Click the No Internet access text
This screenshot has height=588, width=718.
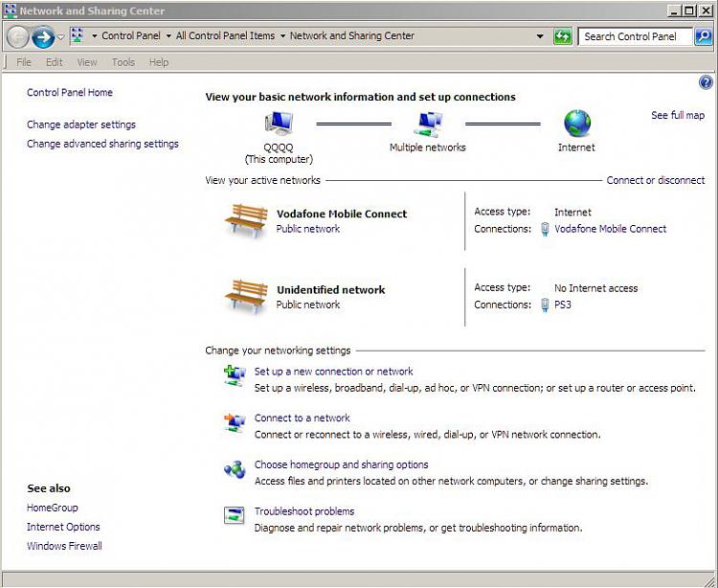[595, 288]
